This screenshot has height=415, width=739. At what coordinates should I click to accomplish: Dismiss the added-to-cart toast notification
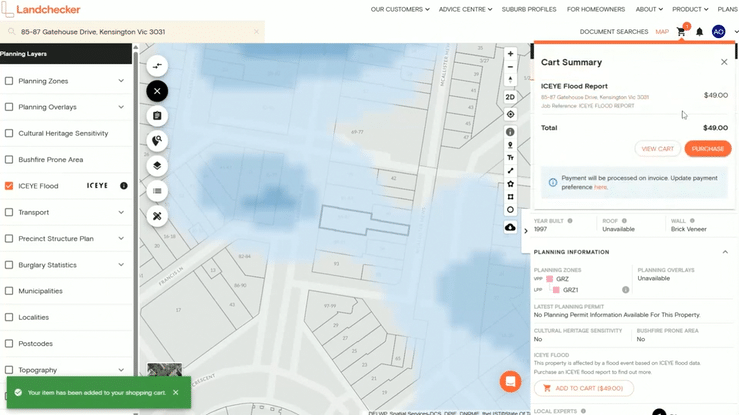175,392
